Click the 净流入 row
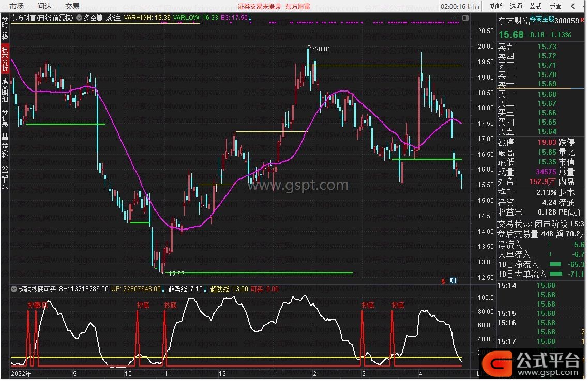Viewport: 588px width, 381px height. pos(541,245)
